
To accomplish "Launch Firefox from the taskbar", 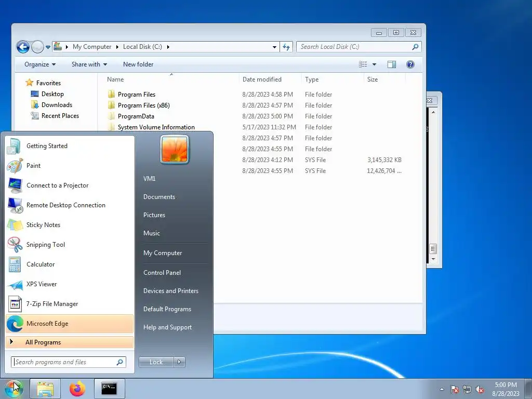I will point(77,389).
